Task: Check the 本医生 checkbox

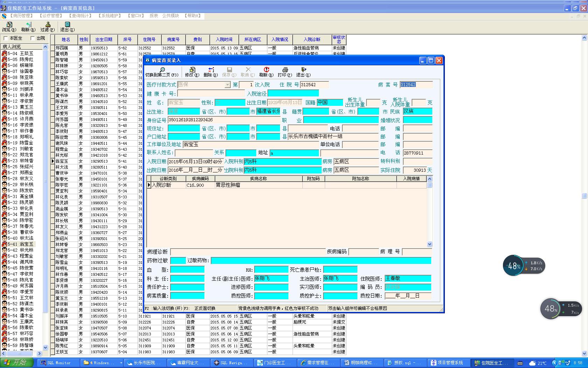Action: click(x=6, y=38)
